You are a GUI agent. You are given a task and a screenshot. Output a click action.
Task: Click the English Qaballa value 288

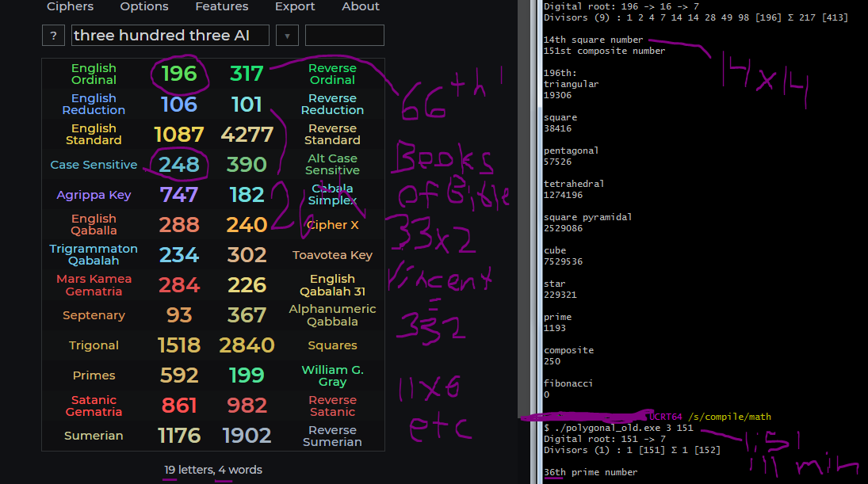pos(179,225)
